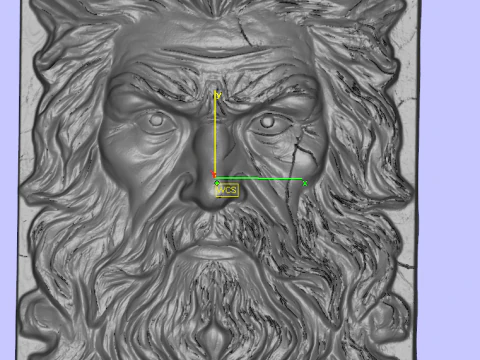Viewport: 480px width, 360px height.
Task: Pick the green WCS origin point marker
Action: coord(217,183)
